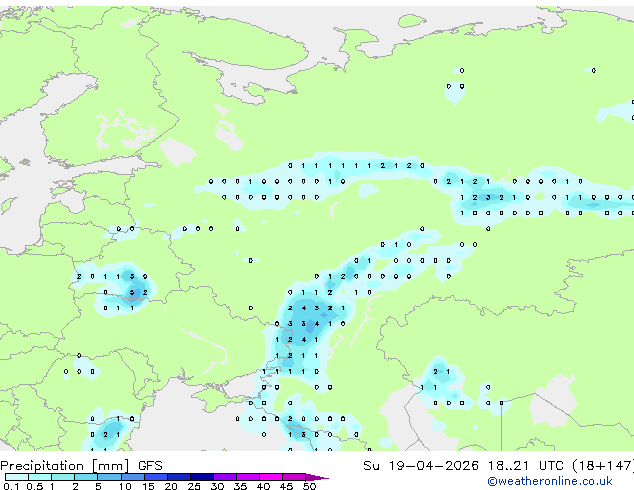Open the weatheronline.co.uk copyright link

click(x=549, y=481)
